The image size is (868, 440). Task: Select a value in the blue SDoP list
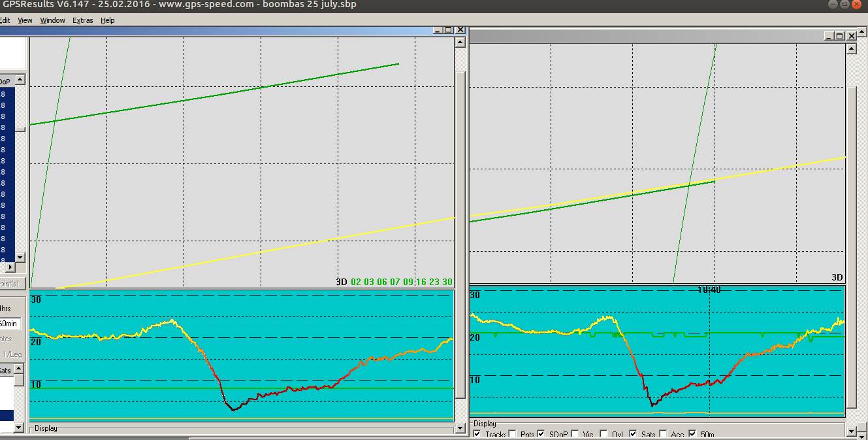pos(7,163)
